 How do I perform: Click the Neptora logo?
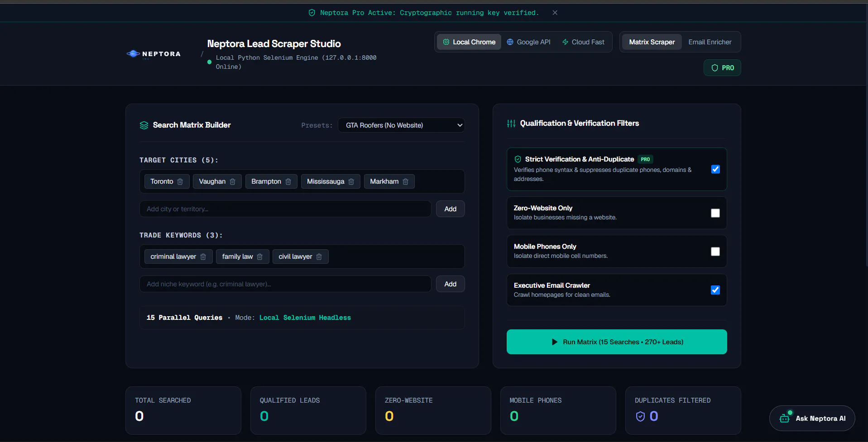pyautogui.click(x=153, y=54)
